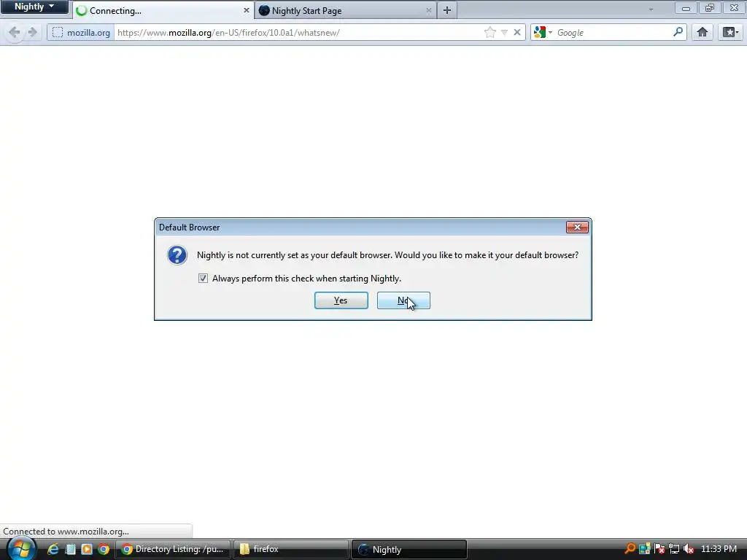747x560 pixels.
Task: Launch Windows Media Player from quick launch
Action: tap(87, 549)
